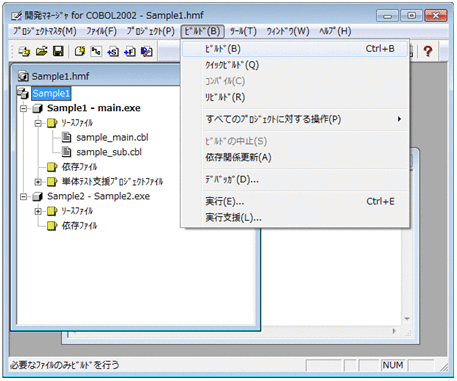Choose すべてのプロジェクトに対する操作(P) menu entry
Image resolution: width=457 pixels, height=381 pixels.
295,119
